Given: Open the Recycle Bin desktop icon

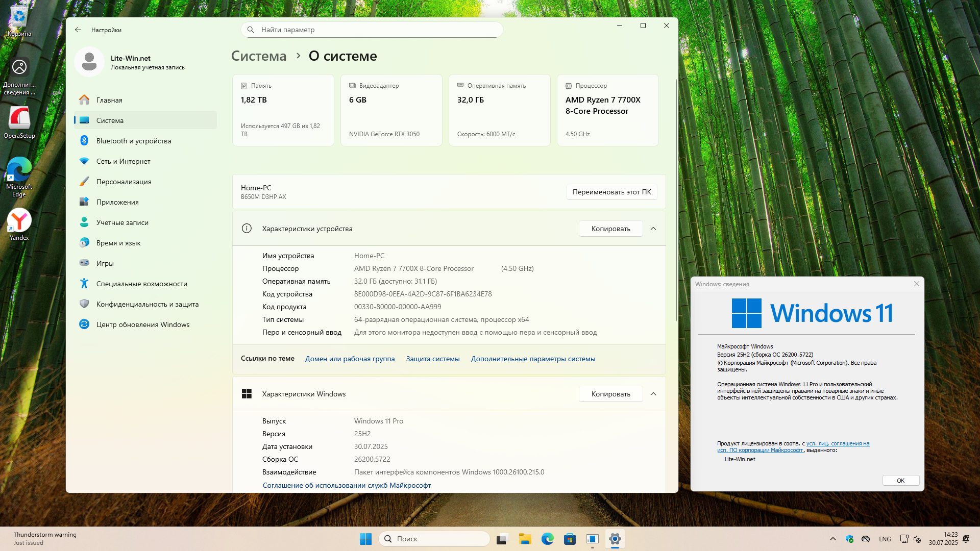Looking at the screenshot, I should pos(19,18).
